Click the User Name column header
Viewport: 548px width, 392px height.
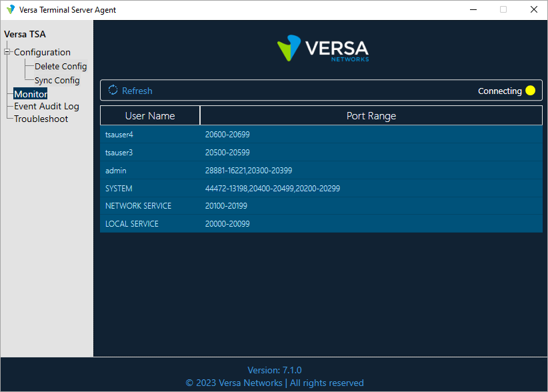click(150, 115)
